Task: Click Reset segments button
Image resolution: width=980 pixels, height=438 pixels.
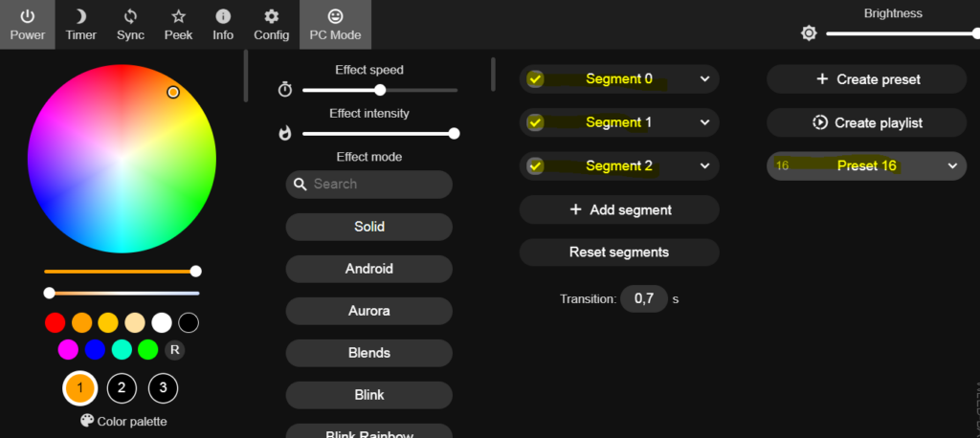Action: tap(619, 252)
